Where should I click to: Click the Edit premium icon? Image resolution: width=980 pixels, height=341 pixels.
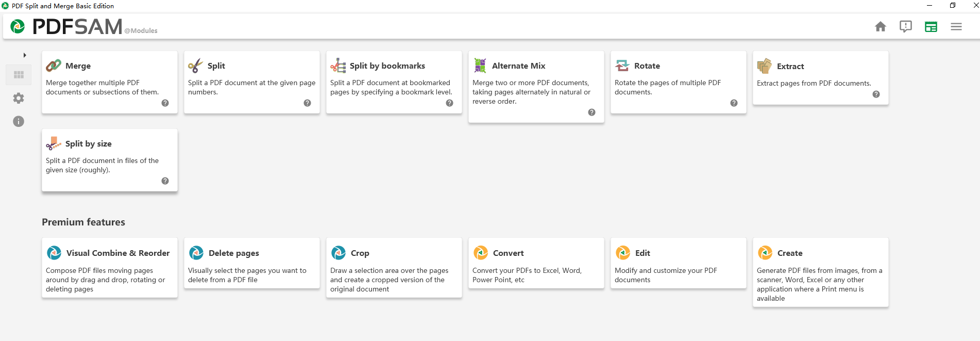point(623,253)
